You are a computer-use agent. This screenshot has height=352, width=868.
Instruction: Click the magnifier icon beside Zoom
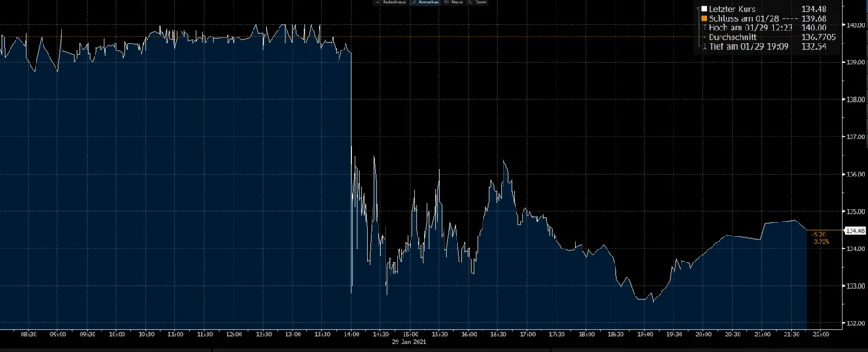470,3
